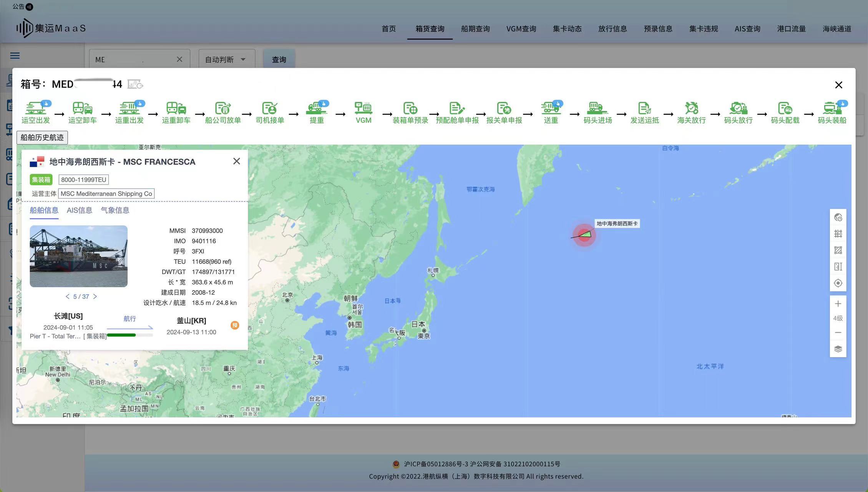The image size is (868, 492).
Task: Click the truck icon beside container number
Action: tap(135, 84)
